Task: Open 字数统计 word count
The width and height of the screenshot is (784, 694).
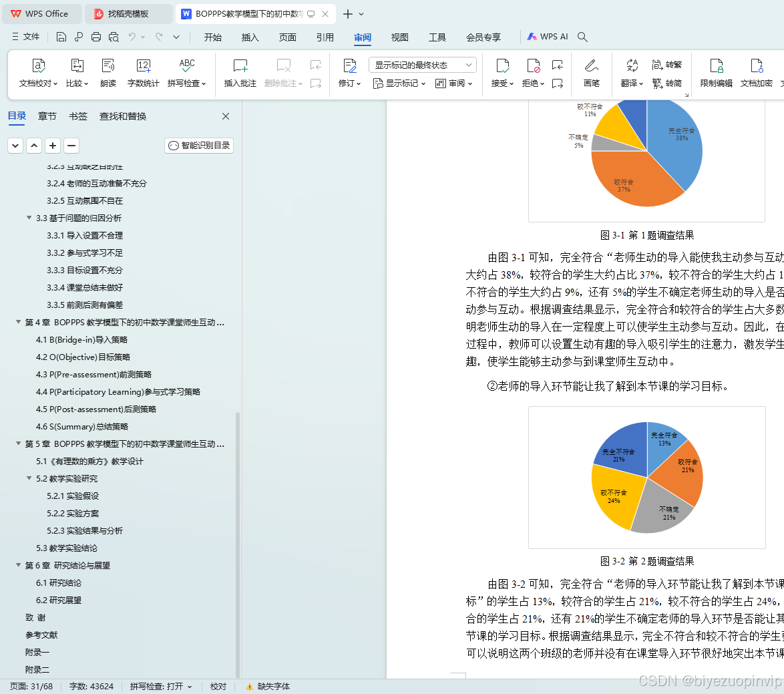Action: 143,73
